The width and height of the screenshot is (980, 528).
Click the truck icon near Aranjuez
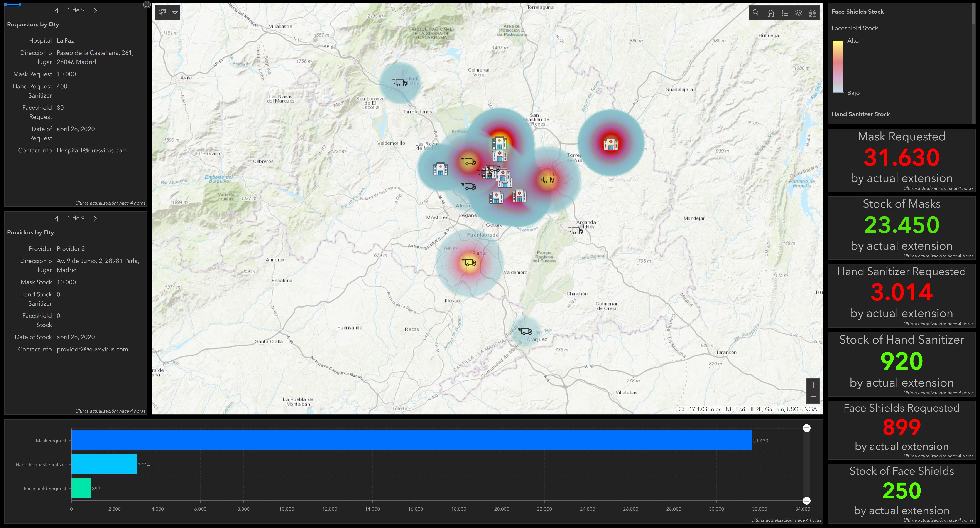[x=525, y=331]
